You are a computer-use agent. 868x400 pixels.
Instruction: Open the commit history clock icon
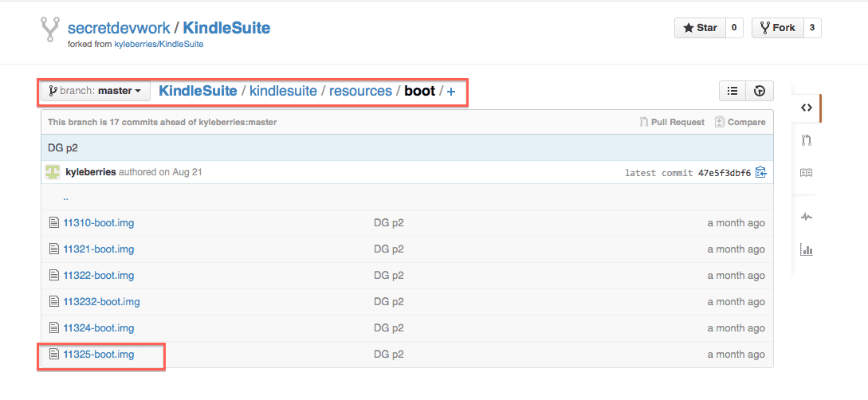pyautogui.click(x=760, y=92)
